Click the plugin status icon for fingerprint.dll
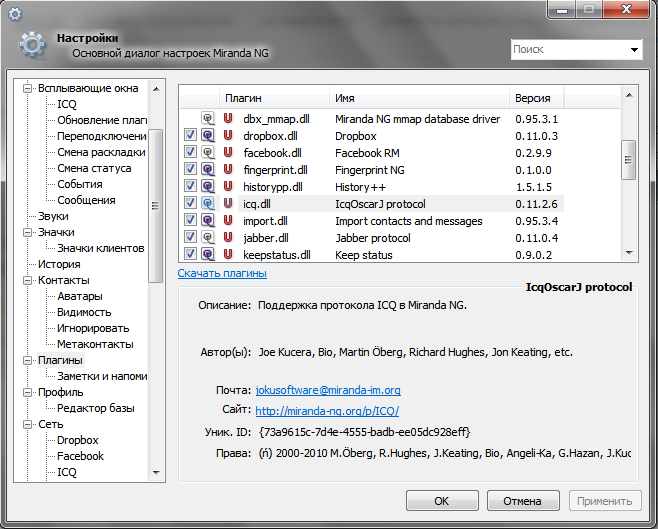Screen dimensions: 658x529 [x=208, y=169]
